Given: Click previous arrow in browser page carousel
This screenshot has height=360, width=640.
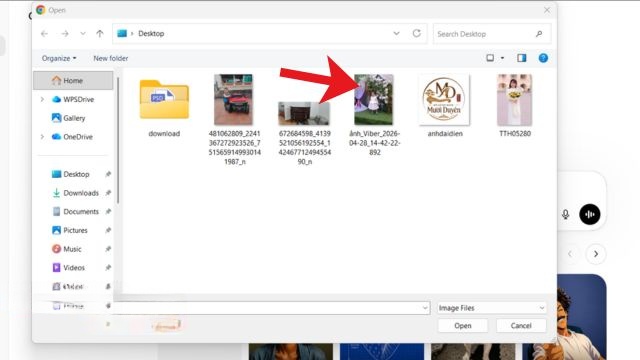Looking at the screenshot, I should pos(570,254).
